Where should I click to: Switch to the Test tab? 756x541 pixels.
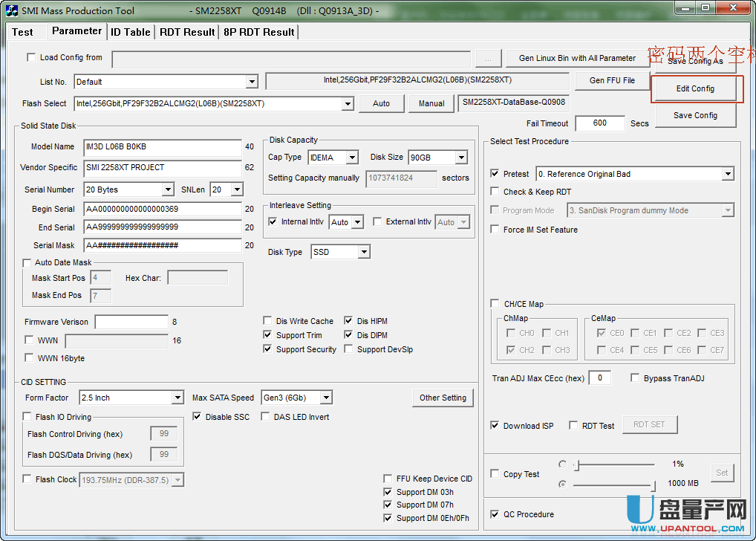click(x=22, y=32)
